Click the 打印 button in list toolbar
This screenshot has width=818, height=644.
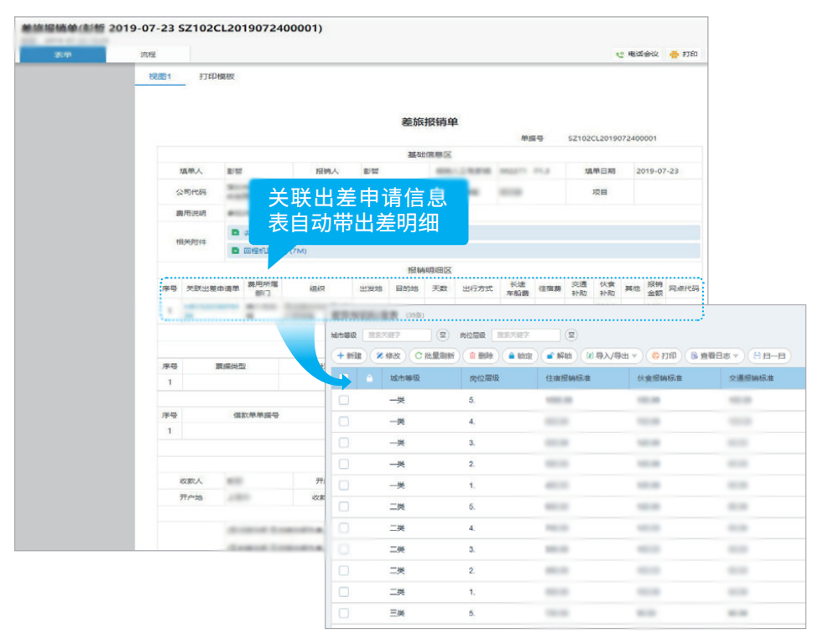click(x=663, y=356)
